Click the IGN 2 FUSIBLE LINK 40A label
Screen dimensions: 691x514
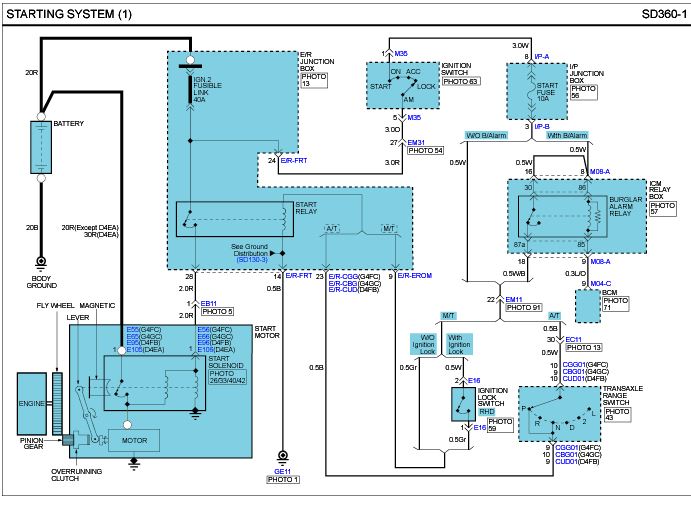click(208, 89)
